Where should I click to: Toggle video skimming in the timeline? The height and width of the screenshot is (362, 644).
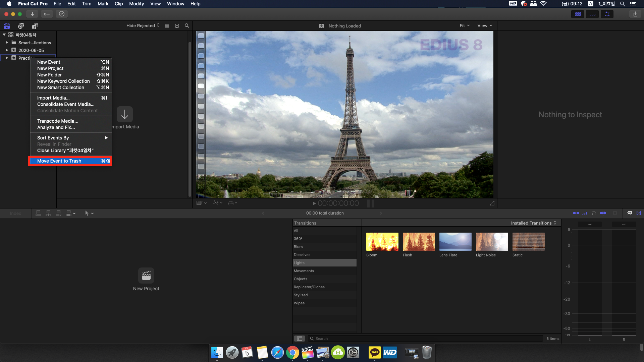click(576, 213)
